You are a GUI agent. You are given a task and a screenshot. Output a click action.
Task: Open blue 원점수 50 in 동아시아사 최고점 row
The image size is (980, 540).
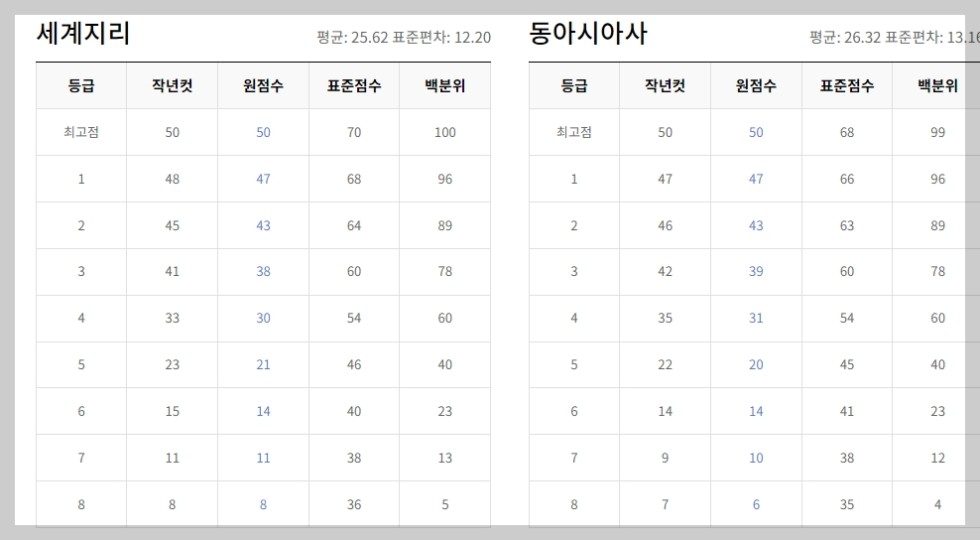click(x=756, y=133)
